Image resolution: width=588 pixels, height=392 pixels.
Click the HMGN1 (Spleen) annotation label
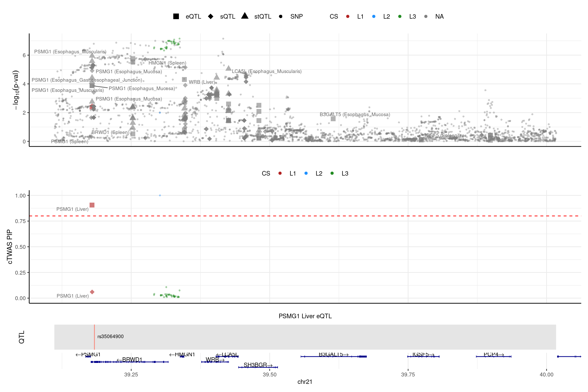[167, 63]
